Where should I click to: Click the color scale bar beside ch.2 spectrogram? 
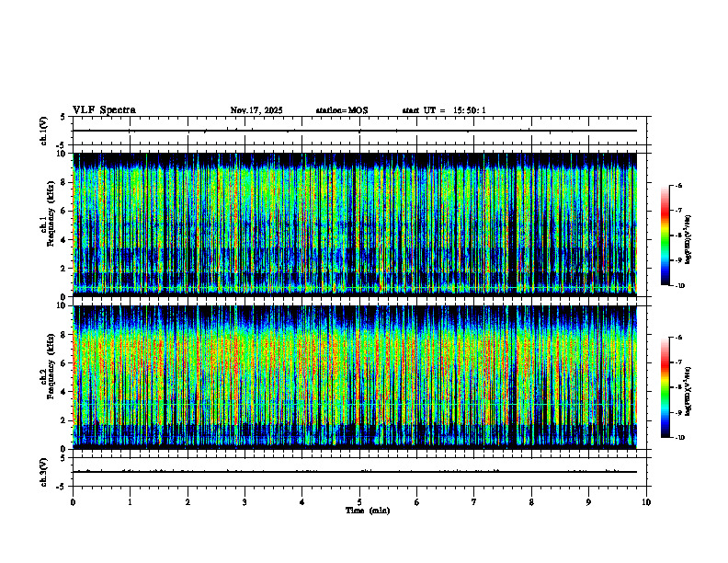tap(665, 387)
